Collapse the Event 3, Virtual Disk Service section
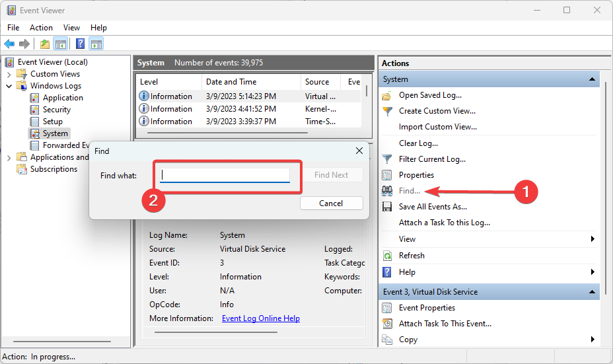 click(x=593, y=292)
